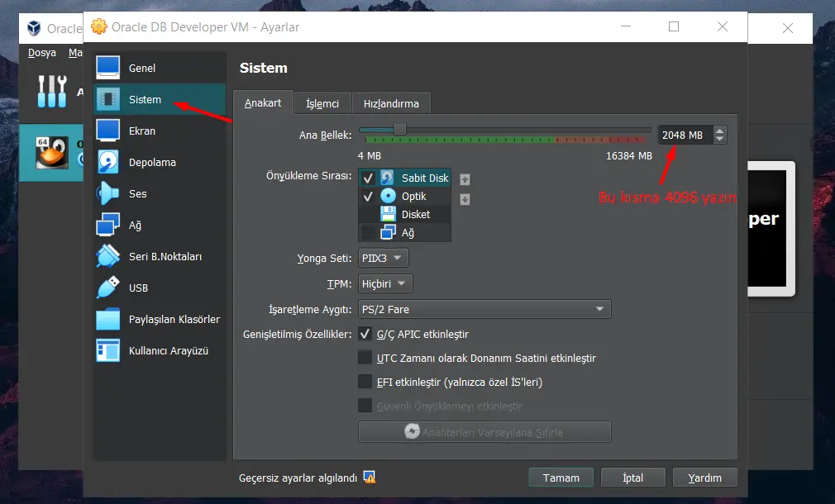Select the Ekran display settings icon
This screenshot has width=835, height=504.
[108, 131]
